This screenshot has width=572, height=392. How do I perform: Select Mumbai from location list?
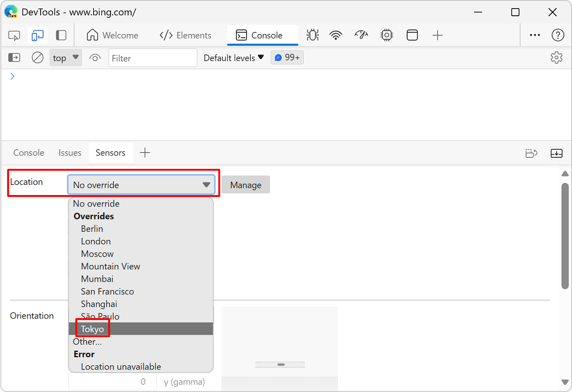(x=141, y=279)
